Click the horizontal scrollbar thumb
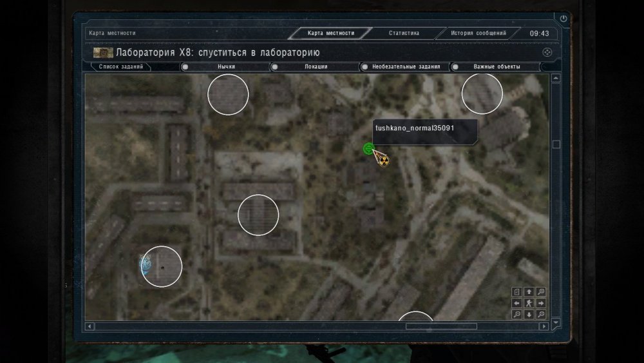The height and width of the screenshot is (363, 644). [442, 326]
